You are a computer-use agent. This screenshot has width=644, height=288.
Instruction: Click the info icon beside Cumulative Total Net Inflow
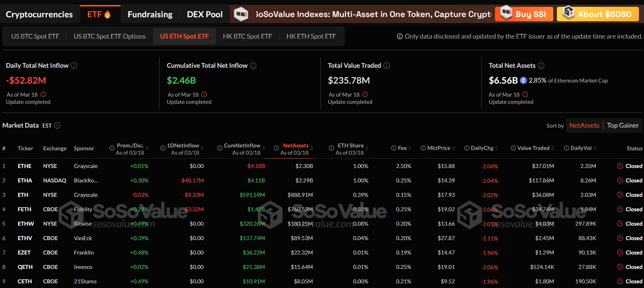[x=253, y=66]
